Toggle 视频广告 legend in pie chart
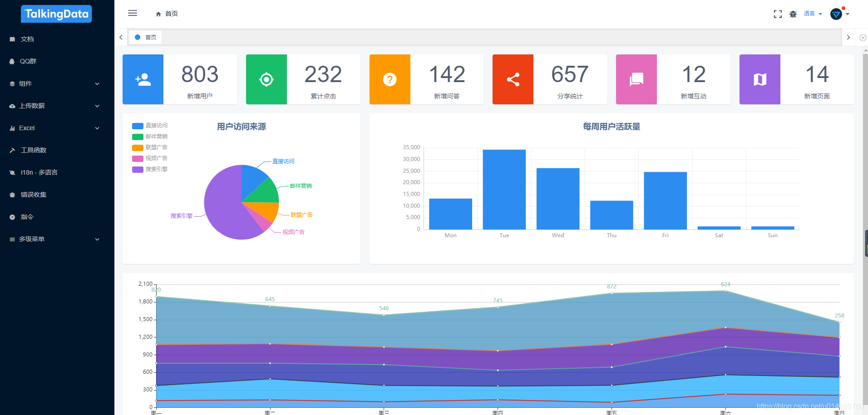This screenshot has height=415, width=868. coord(150,158)
